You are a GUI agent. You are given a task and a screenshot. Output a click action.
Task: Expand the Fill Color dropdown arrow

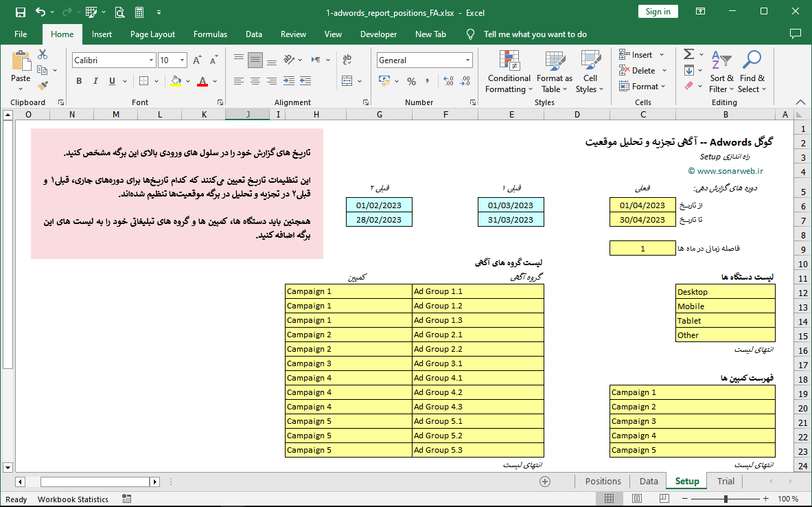188,81
